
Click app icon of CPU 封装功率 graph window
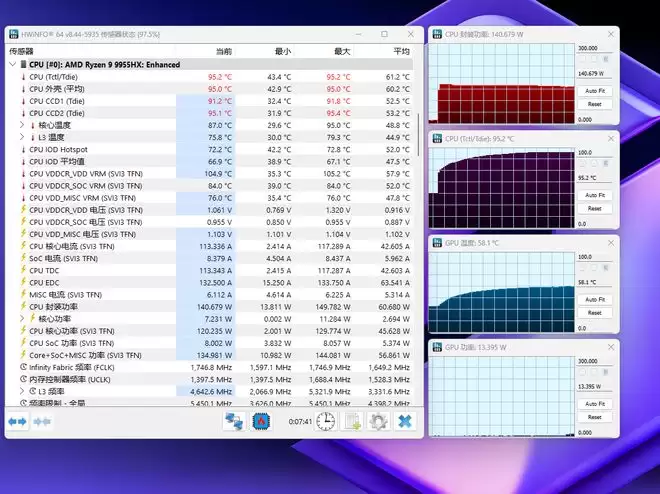coord(437,34)
